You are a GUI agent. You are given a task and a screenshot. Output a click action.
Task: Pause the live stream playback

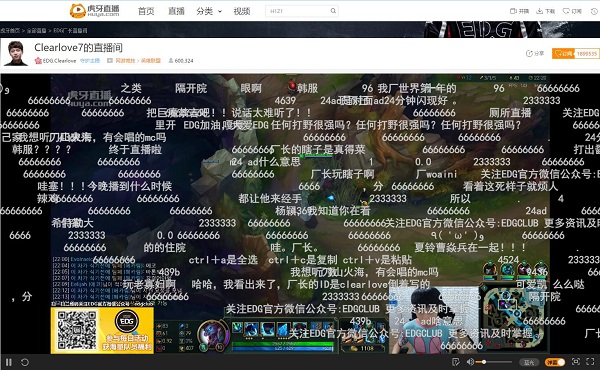pyautogui.click(x=8, y=362)
